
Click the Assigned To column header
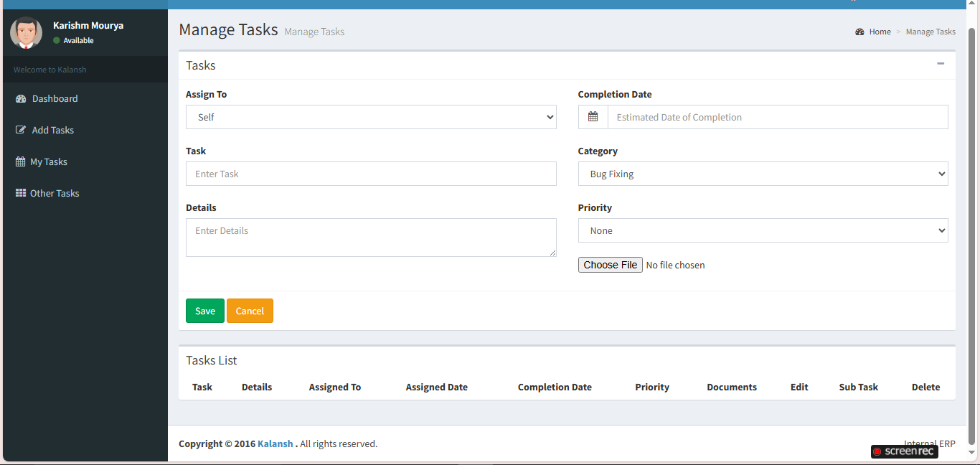point(335,387)
